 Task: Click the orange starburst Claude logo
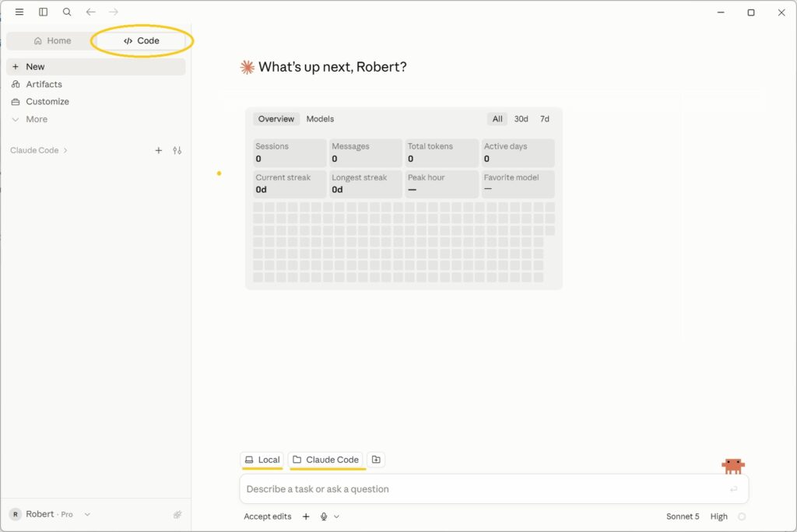click(247, 67)
